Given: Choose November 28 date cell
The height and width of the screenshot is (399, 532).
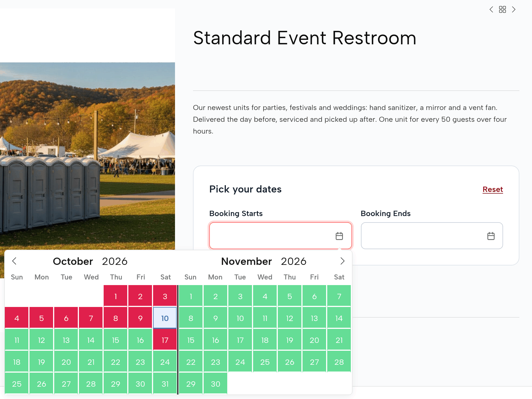Looking at the screenshot, I should [x=339, y=362].
